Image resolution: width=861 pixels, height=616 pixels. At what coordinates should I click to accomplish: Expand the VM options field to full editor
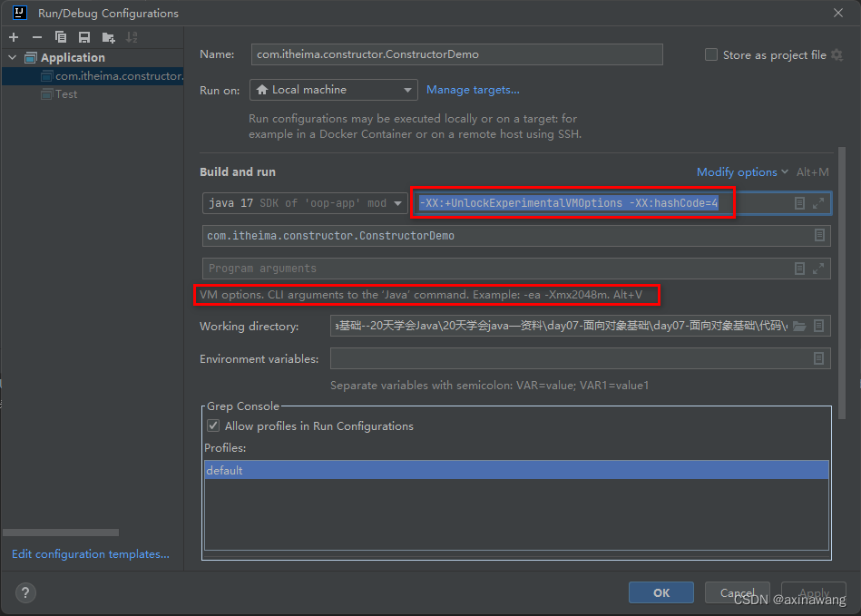819,202
